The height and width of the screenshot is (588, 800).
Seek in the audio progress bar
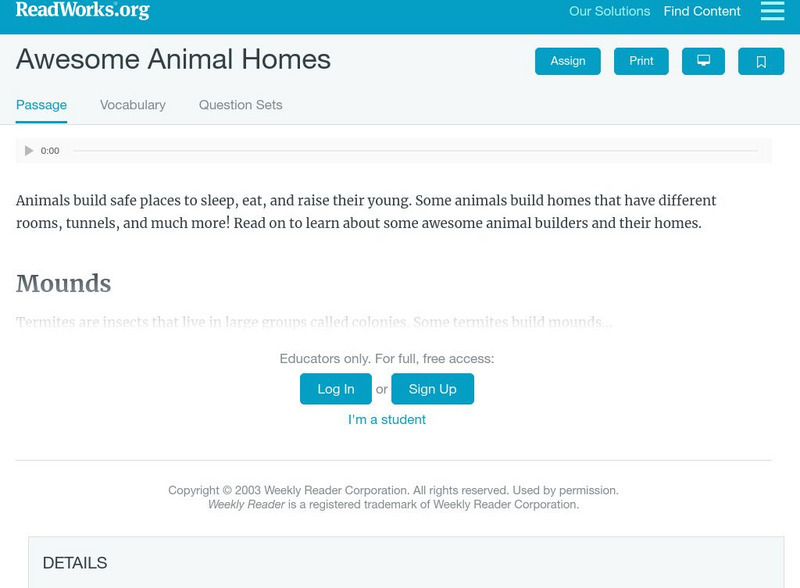point(415,151)
